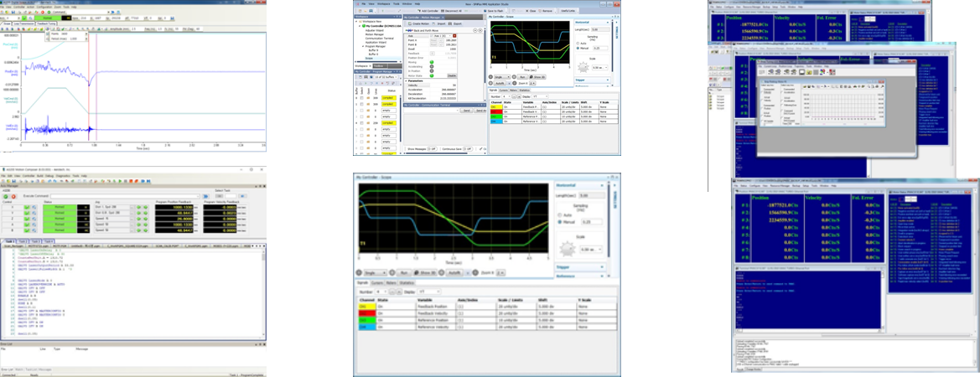Click Create Motion in Motion Manager panel
Image resolution: width=980 pixels, height=377 pixels.
point(421,23)
